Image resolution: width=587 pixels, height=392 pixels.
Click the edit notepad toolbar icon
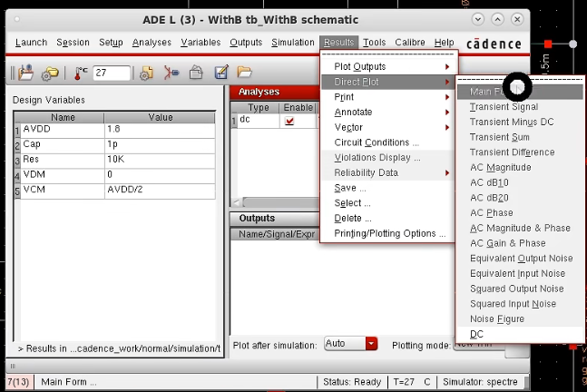(220, 73)
